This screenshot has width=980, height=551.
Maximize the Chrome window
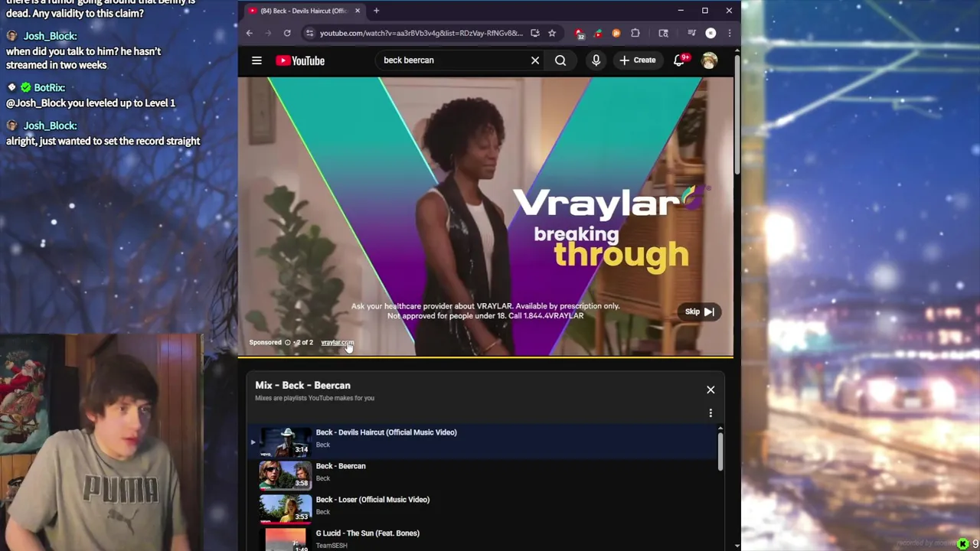[704, 11]
